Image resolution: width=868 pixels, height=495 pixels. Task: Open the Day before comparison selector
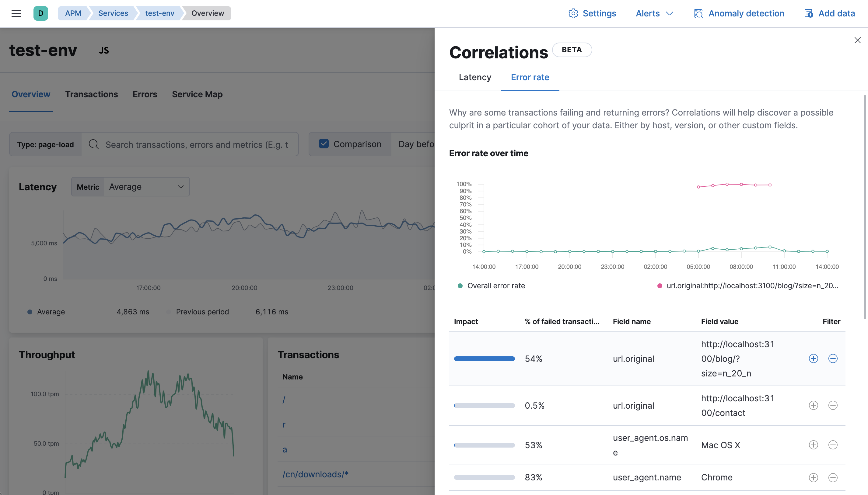click(x=415, y=144)
